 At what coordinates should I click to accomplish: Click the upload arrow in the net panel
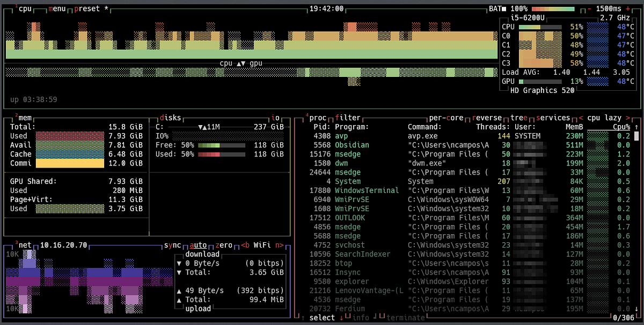(178, 290)
